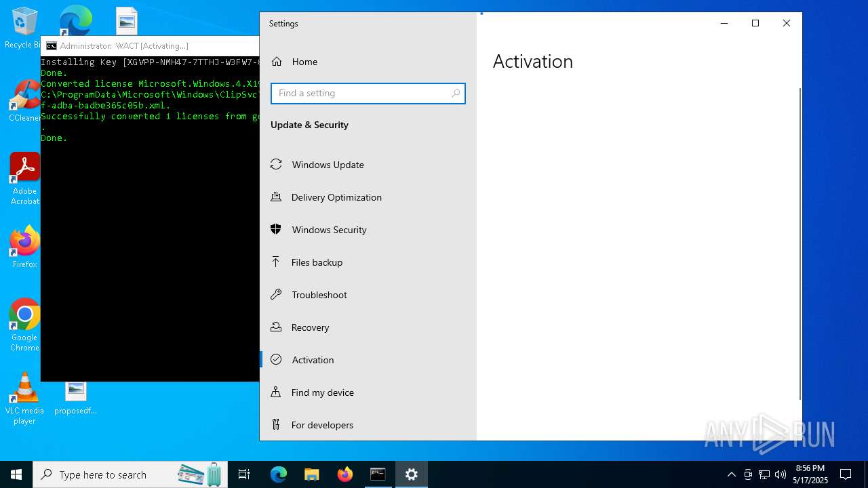Open the VLC media player shortcut
Screen dimensions: 868x488
24,399
